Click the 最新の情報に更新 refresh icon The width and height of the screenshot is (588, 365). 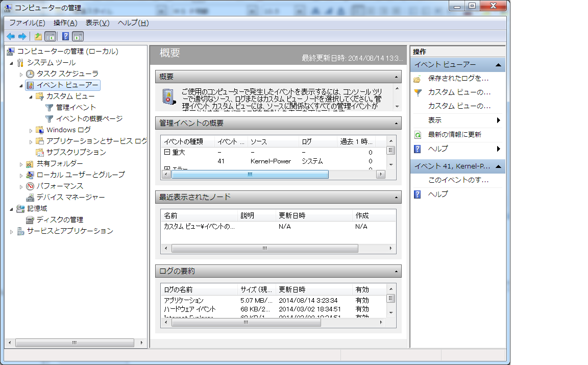(x=418, y=135)
